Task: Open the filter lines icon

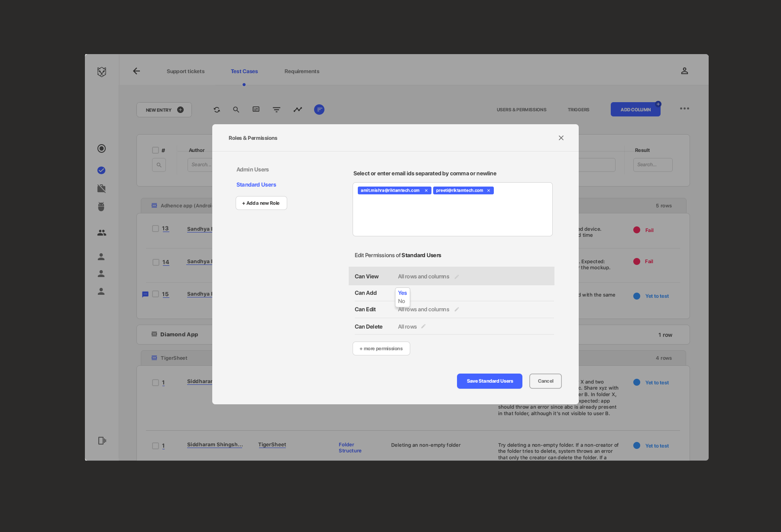Action: click(276, 110)
